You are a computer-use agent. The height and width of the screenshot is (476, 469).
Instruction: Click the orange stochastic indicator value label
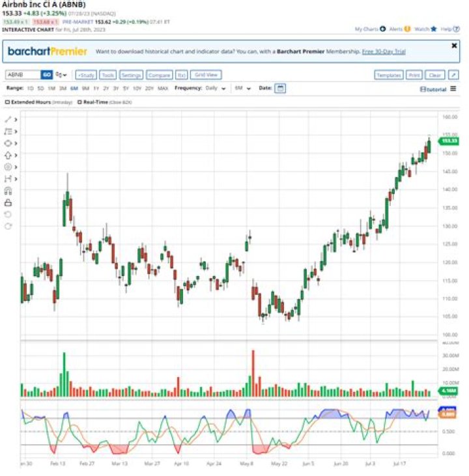(447, 414)
